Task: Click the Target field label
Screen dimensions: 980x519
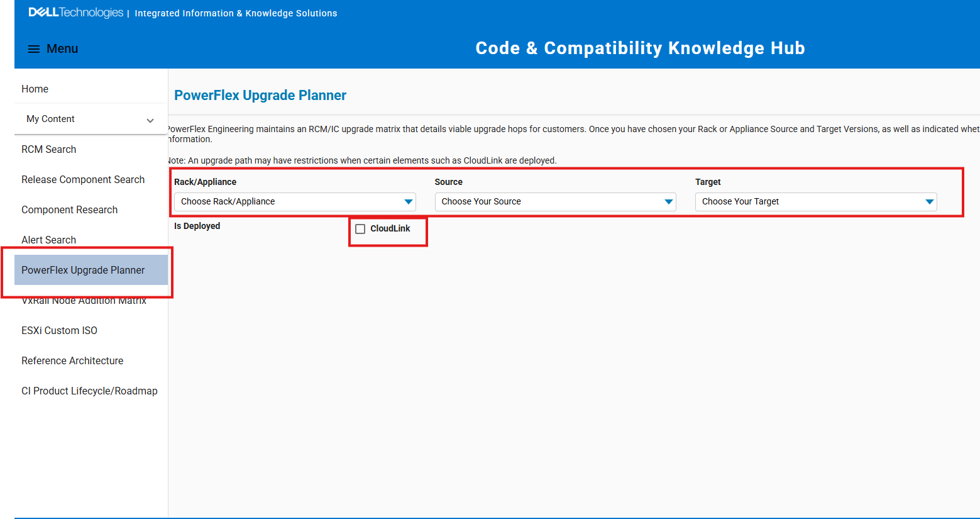Action: pos(708,182)
